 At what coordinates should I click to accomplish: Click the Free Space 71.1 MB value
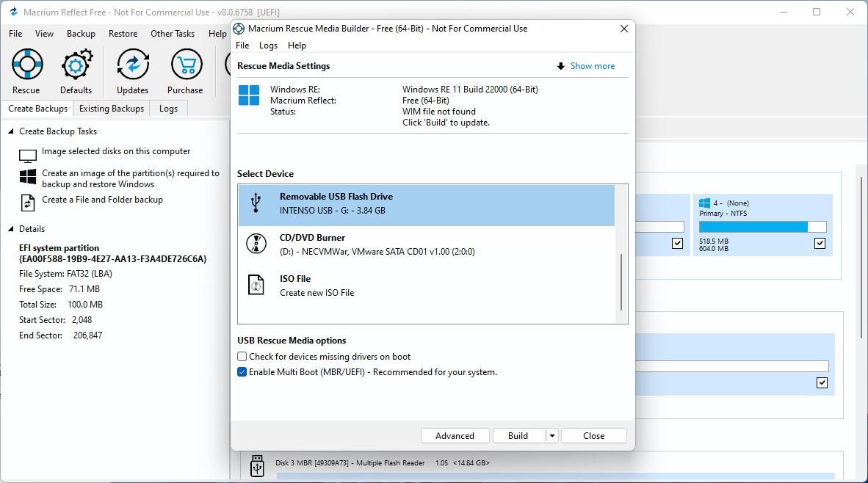84,289
